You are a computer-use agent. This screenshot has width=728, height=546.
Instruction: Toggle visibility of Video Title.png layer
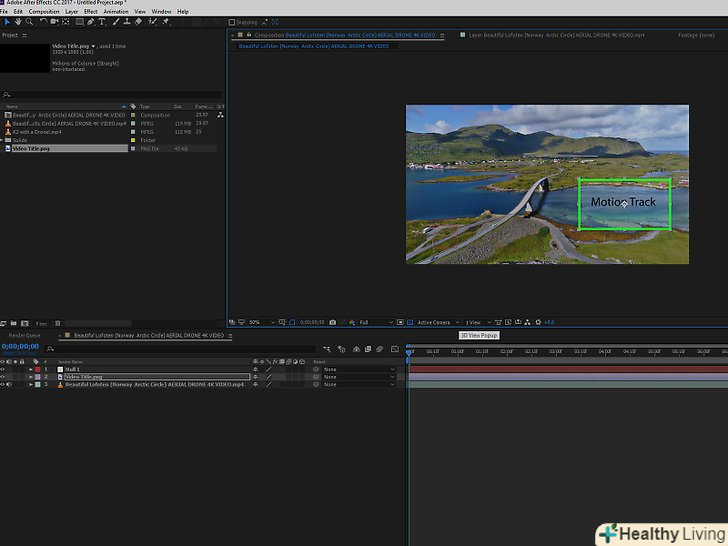click(3, 377)
